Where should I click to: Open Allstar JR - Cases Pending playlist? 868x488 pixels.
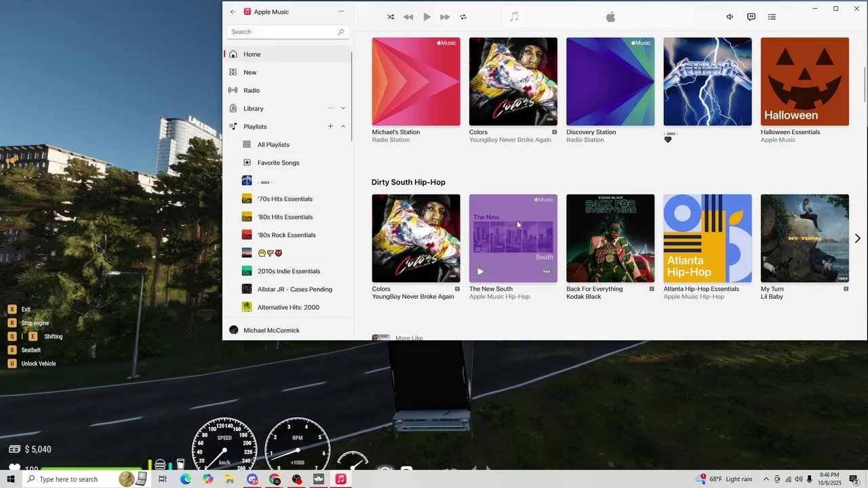[x=294, y=289]
